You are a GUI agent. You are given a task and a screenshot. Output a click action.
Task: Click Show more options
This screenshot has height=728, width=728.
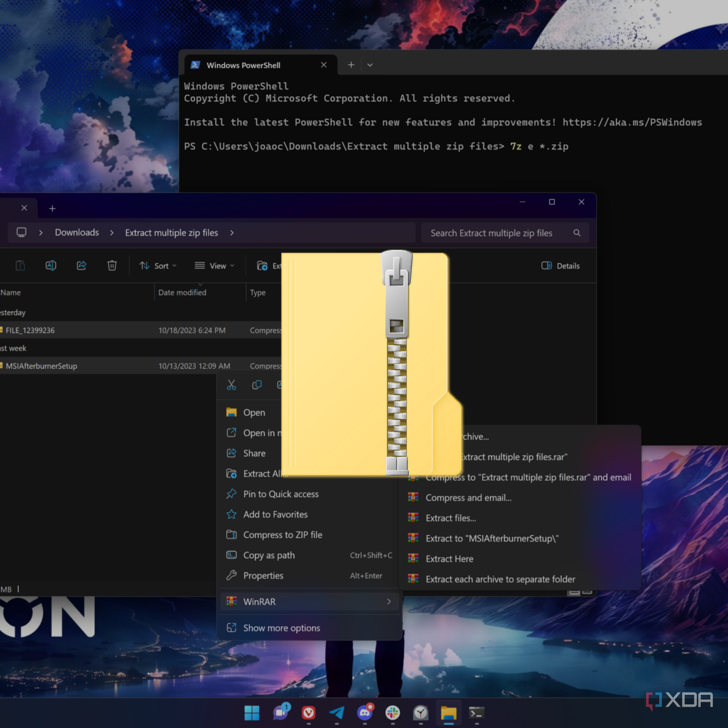coord(281,628)
